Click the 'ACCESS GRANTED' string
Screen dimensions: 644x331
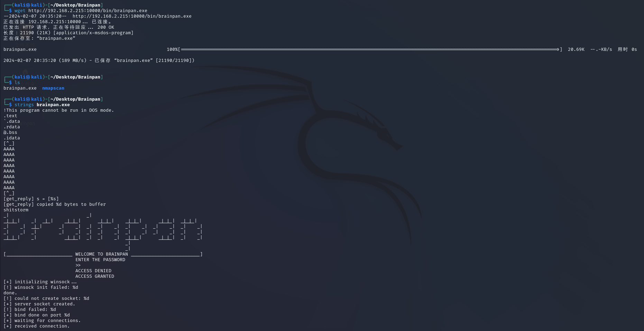pos(95,276)
